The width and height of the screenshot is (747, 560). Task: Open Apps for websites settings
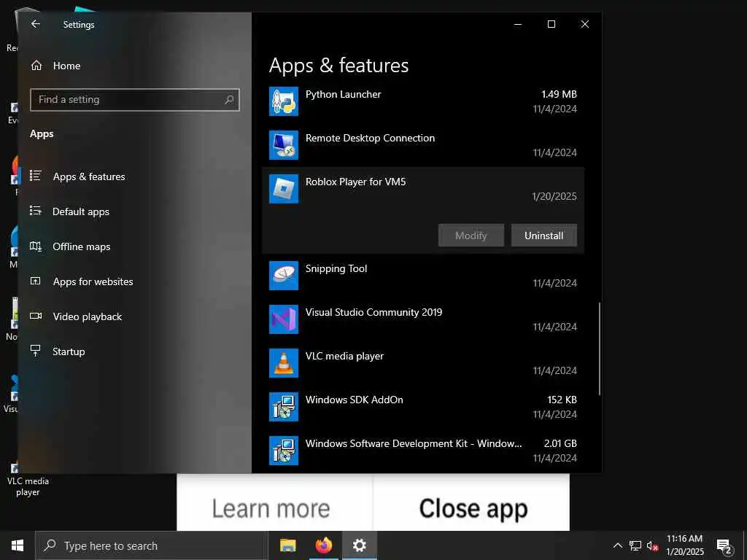point(93,282)
